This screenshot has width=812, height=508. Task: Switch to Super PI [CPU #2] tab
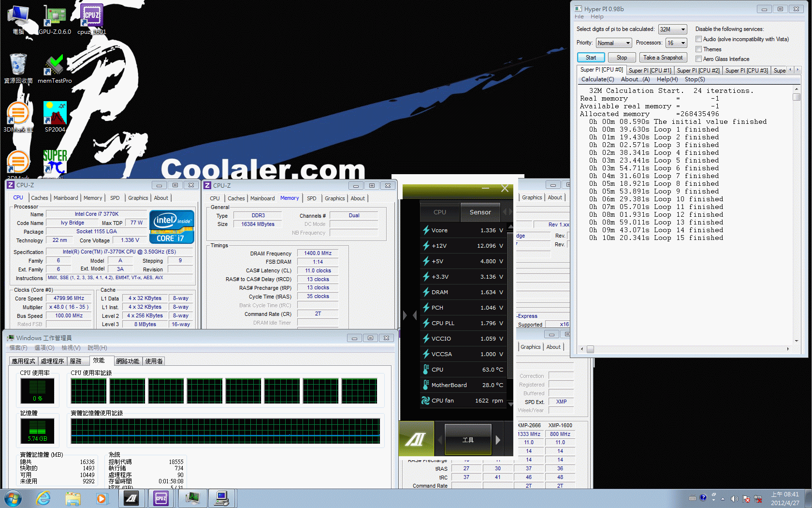pyautogui.click(x=698, y=71)
